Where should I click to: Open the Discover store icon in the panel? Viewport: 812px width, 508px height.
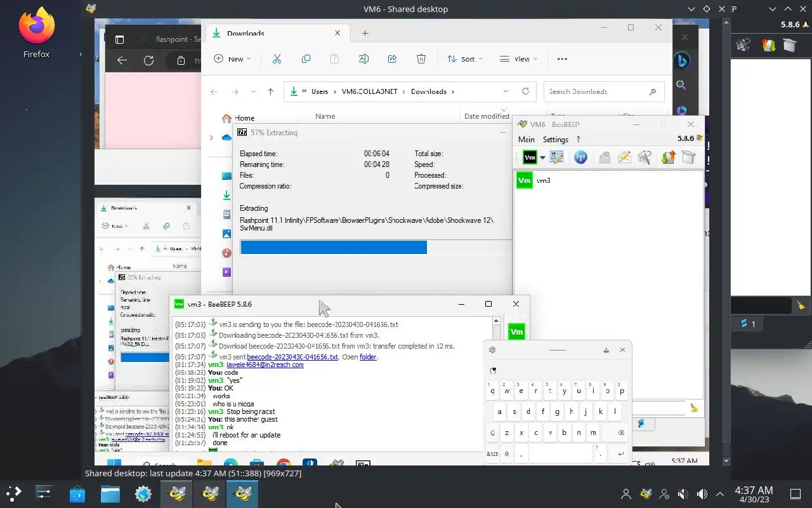(77, 493)
